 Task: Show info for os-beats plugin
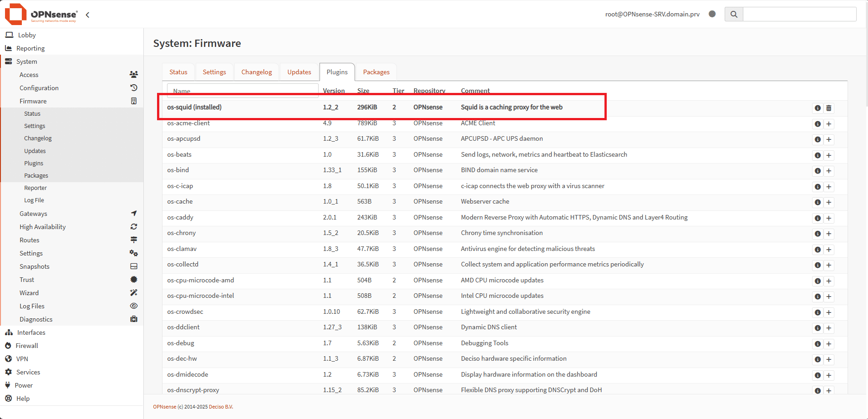coord(817,155)
